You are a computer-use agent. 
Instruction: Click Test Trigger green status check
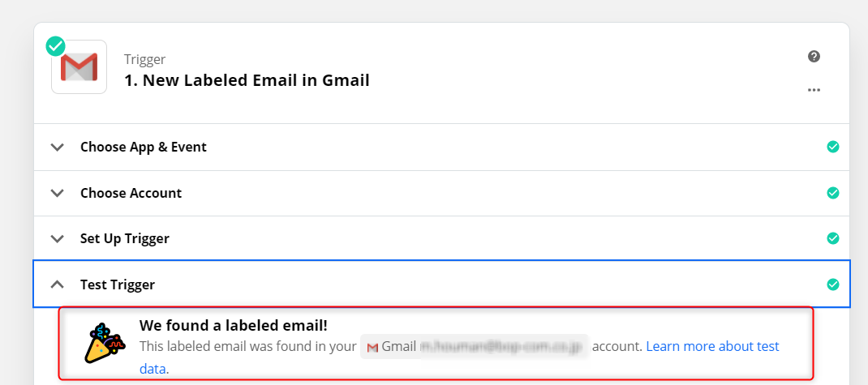pyautogui.click(x=832, y=284)
